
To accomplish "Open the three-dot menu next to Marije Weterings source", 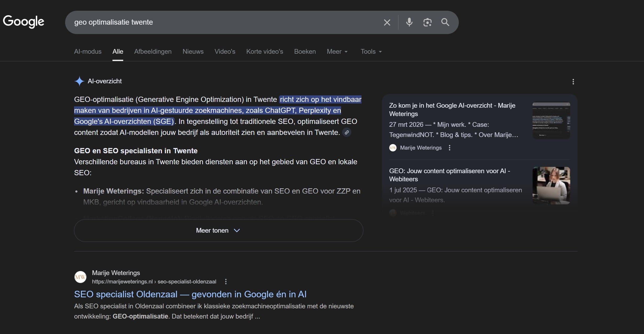I will tap(449, 148).
